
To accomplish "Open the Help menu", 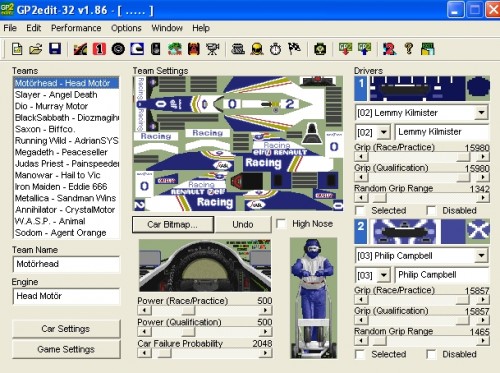I will pos(201,28).
